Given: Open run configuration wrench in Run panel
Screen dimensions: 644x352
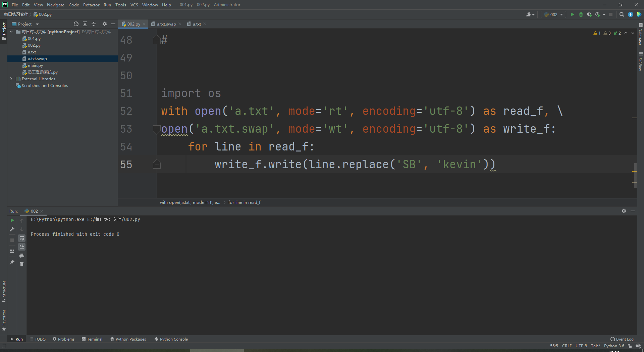Looking at the screenshot, I should pyautogui.click(x=12, y=229).
